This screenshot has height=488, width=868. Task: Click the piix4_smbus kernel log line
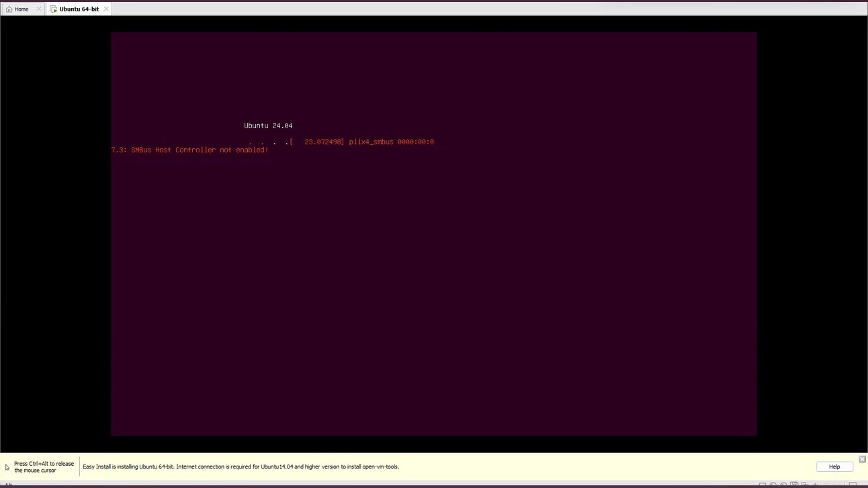tap(362, 142)
